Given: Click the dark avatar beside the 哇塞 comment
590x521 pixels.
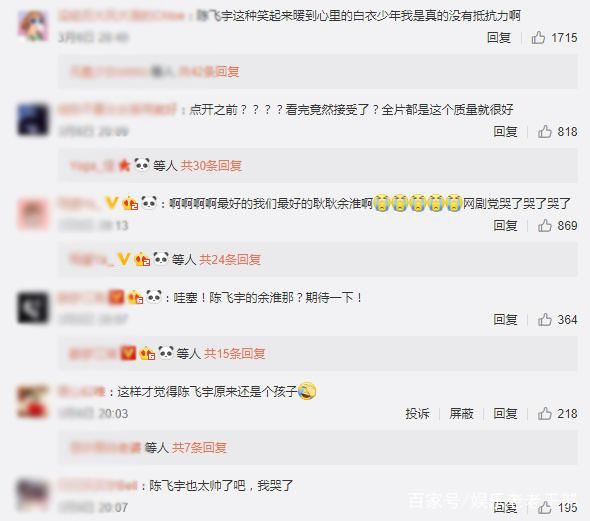Looking at the screenshot, I should tap(33, 308).
